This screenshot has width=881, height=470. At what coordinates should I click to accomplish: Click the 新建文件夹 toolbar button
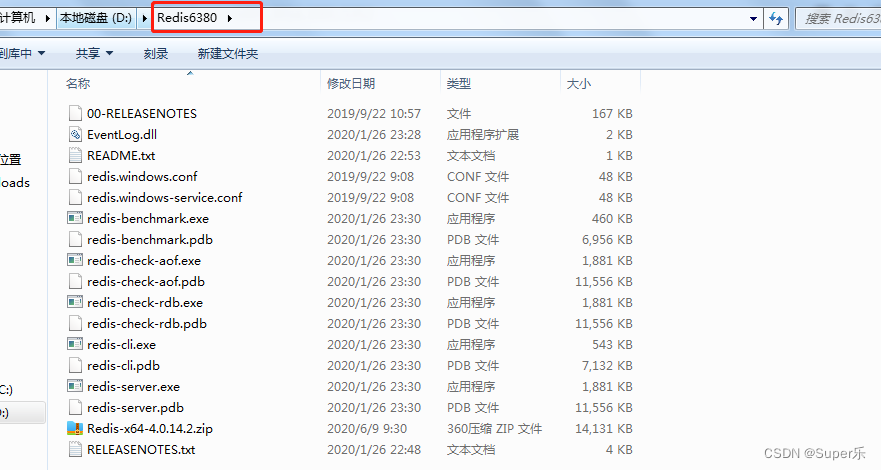click(x=228, y=53)
